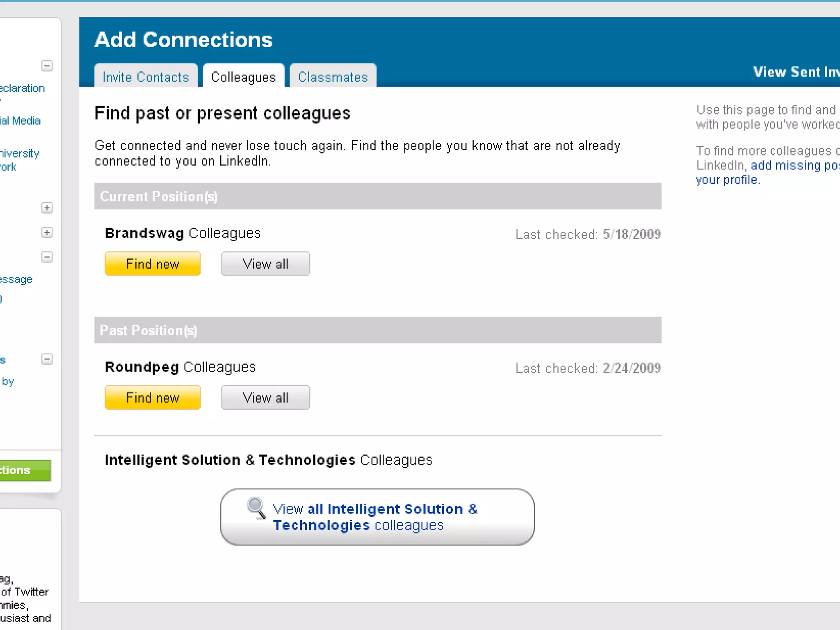Image resolution: width=840 pixels, height=630 pixels.
Task: Click Find new for Brandswag colleagues
Action: pos(153,264)
